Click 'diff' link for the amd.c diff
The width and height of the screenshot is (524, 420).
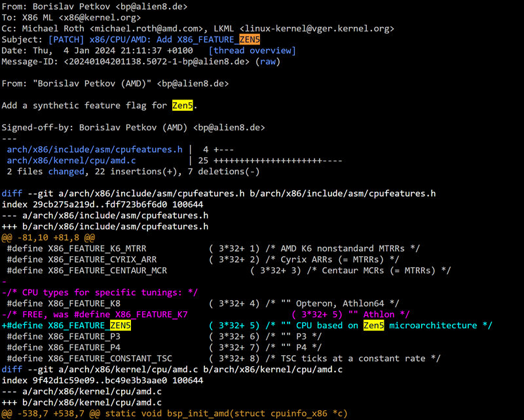pos(12,370)
